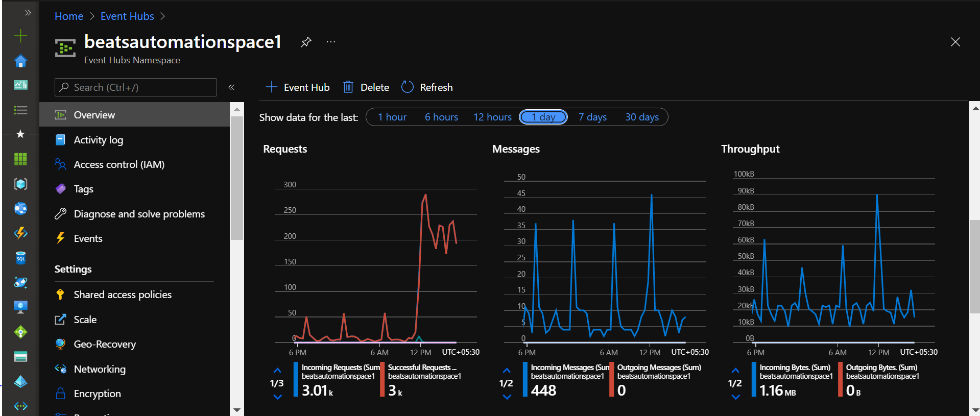Click the Favorites star icon
This screenshot has height=416, width=980.
20,134
